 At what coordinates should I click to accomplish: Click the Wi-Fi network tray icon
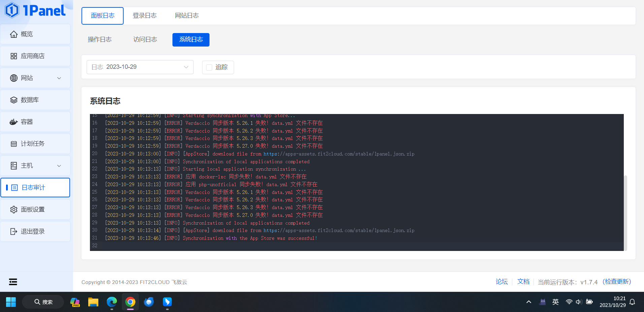pos(569,302)
